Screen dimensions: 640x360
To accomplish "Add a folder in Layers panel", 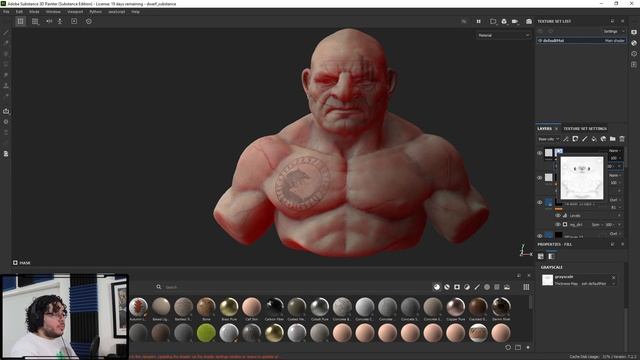I will click(x=613, y=139).
